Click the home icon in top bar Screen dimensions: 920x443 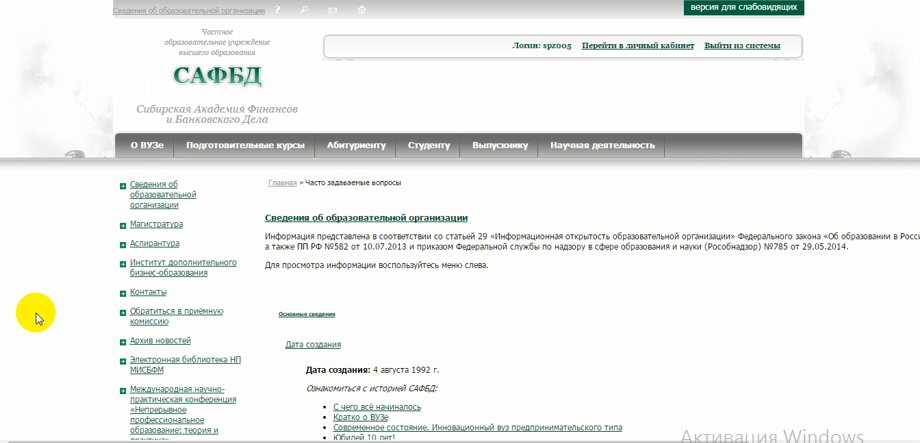point(361,10)
